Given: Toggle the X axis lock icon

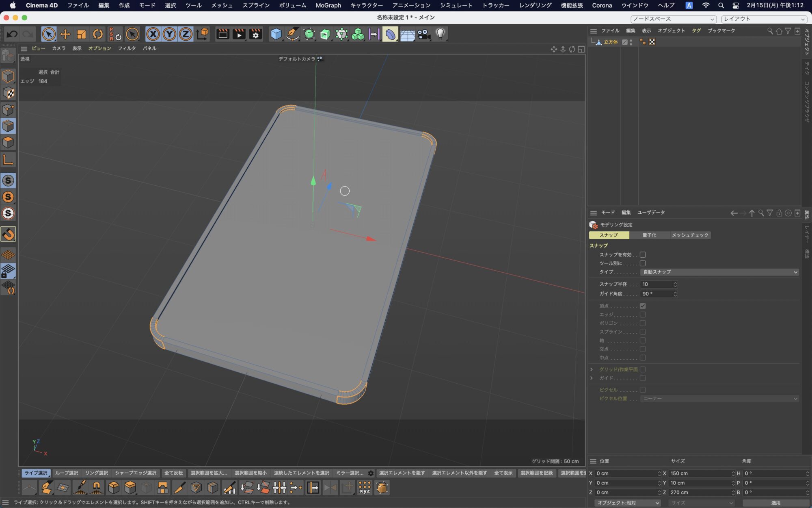Looking at the screenshot, I should pyautogui.click(x=153, y=34).
